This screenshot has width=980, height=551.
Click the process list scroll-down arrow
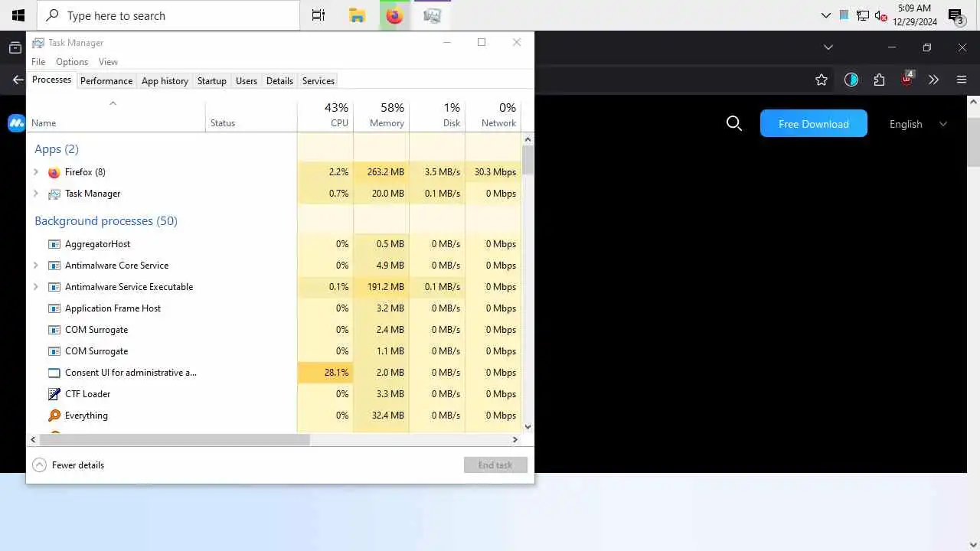[x=528, y=427]
